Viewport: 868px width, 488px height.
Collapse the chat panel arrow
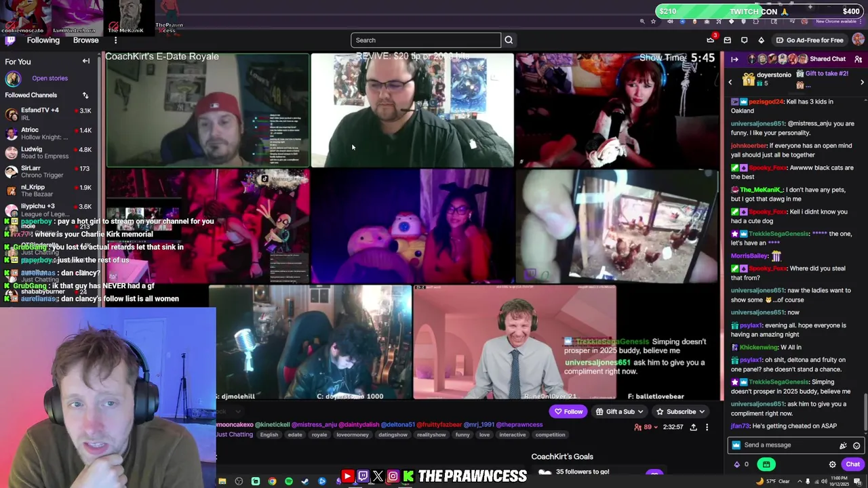(734, 59)
